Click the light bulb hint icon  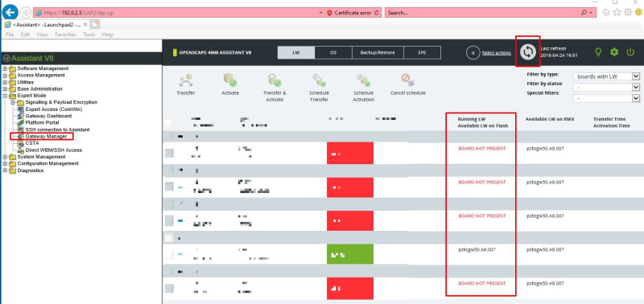tap(598, 52)
